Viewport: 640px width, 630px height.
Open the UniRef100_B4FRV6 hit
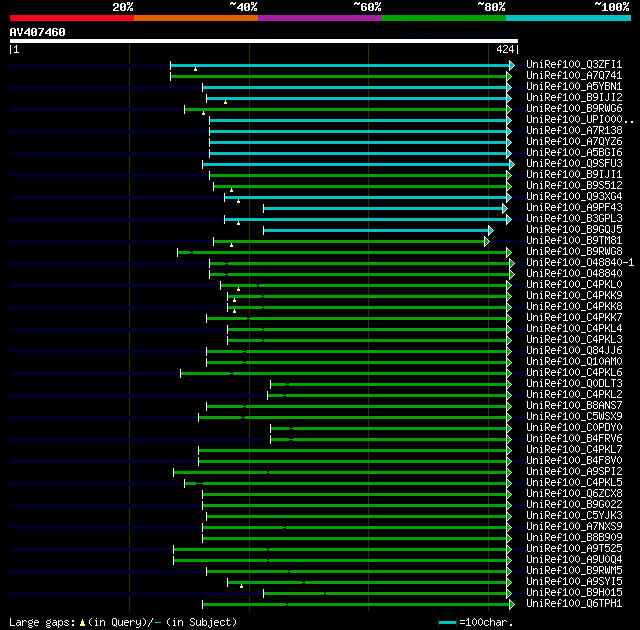[x=574, y=439]
